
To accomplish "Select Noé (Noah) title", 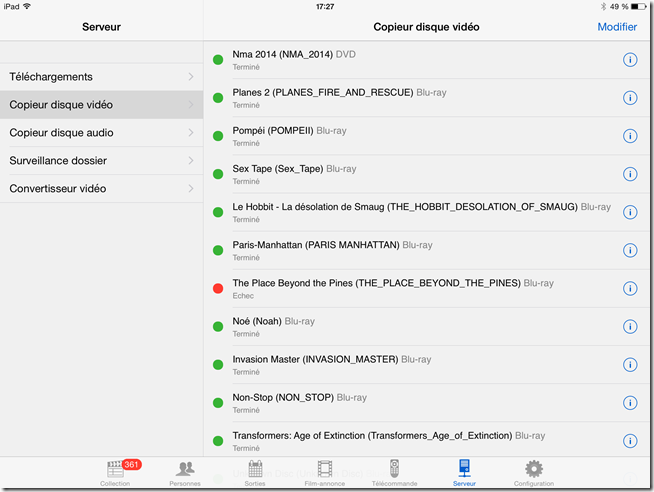I will [257, 321].
